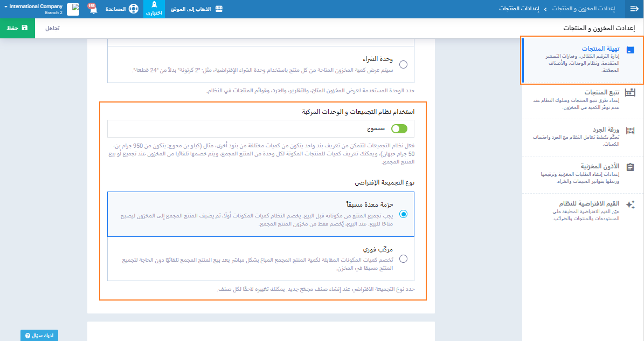Click the warehouse permissions clipboard icon
The width and height of the screenshot is (644, 341).
630,167
